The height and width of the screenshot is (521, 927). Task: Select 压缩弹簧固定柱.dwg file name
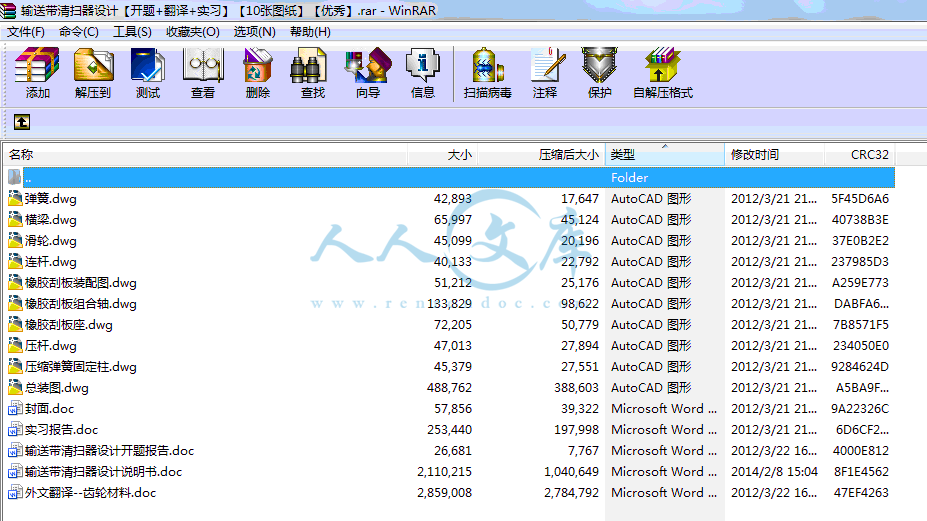pyautogui.click(x=80, y=367)
